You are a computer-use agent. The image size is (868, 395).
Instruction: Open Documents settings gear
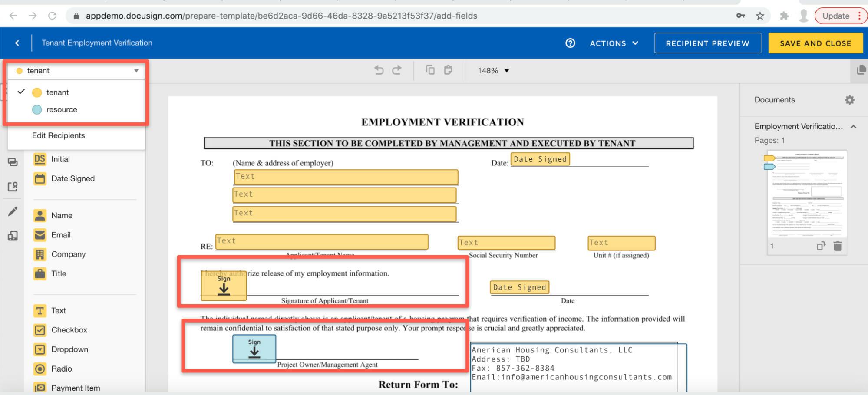pyautogui.click(x=849, y=100)
